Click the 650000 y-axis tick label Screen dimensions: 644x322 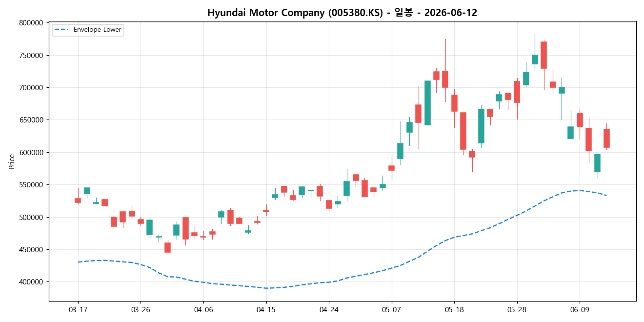31,120
